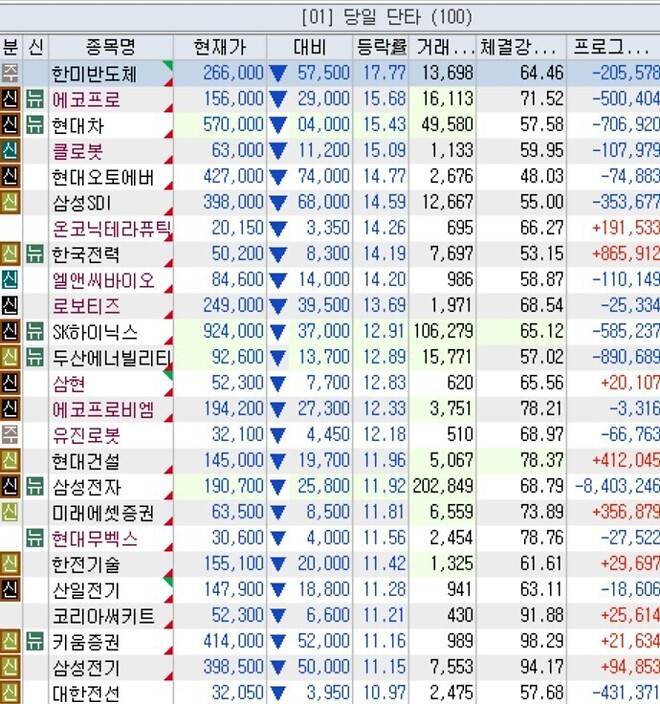
Task: Click the +191,533 program value for 온코닉테라퓨틱
Action: click(x=626, y=228)
